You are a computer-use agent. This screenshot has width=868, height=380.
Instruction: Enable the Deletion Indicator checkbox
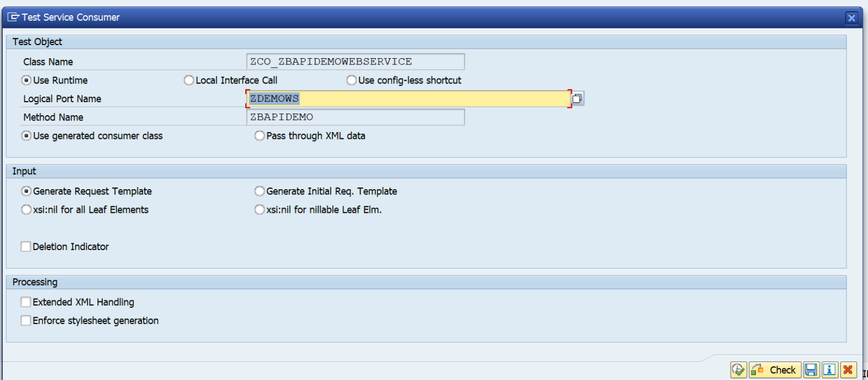coord(26,247)
